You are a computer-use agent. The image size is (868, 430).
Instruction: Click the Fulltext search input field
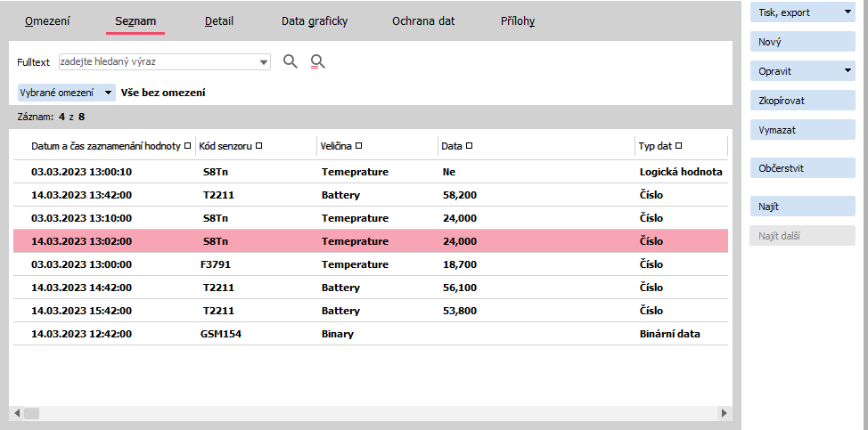pyautogui.click(x=156, y=62)
